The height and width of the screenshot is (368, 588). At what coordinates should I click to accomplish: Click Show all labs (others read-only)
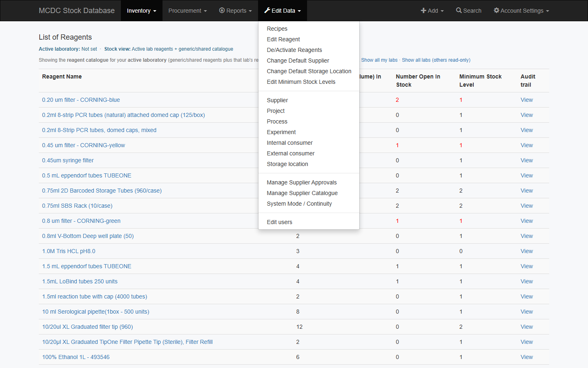[436, 60]
